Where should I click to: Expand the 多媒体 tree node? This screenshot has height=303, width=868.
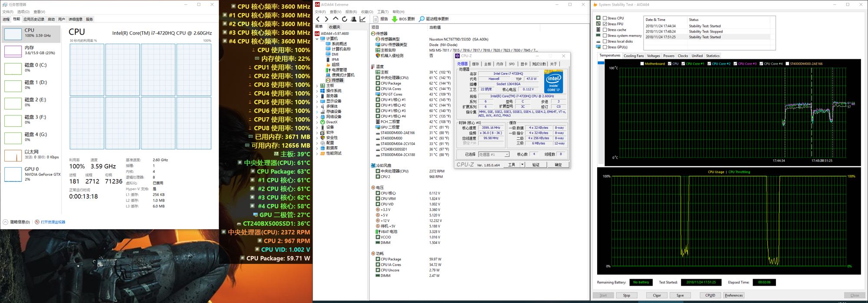tap(317, 106)
